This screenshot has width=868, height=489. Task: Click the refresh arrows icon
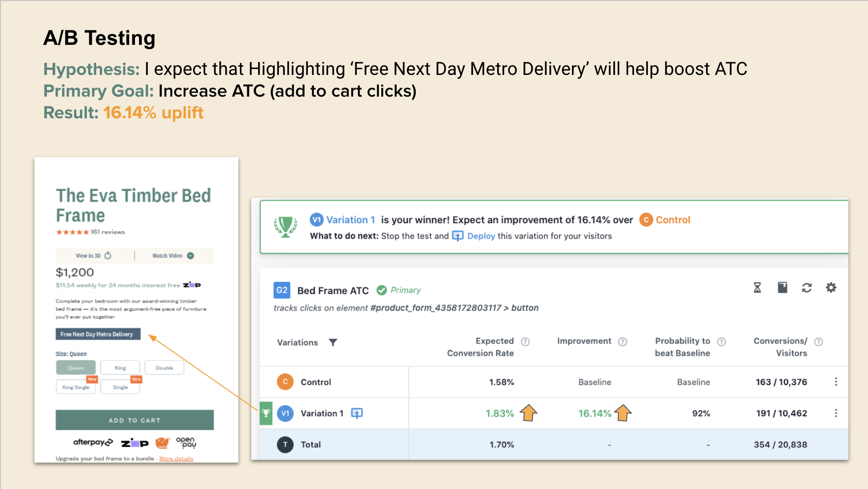tap(806, 287)
